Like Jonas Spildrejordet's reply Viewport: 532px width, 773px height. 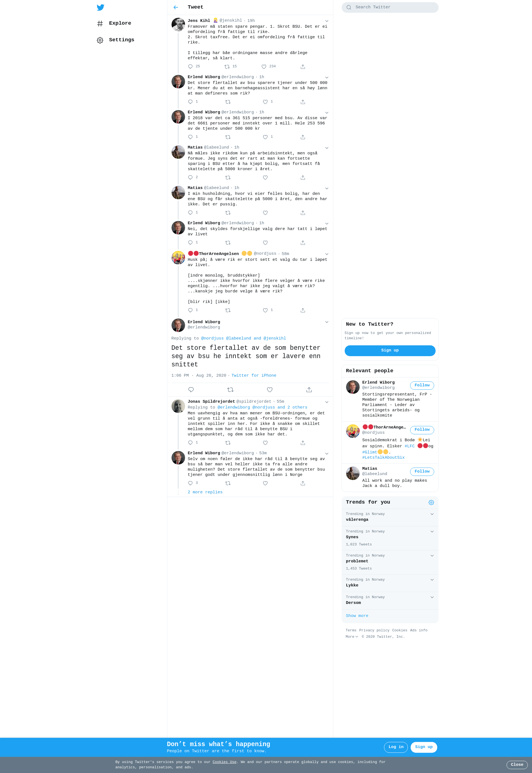[265, 443]
